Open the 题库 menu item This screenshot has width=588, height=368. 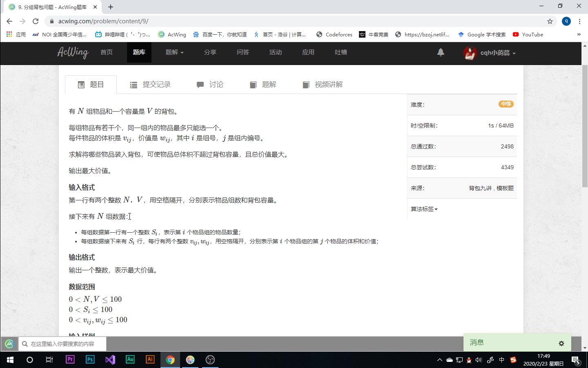139,52
